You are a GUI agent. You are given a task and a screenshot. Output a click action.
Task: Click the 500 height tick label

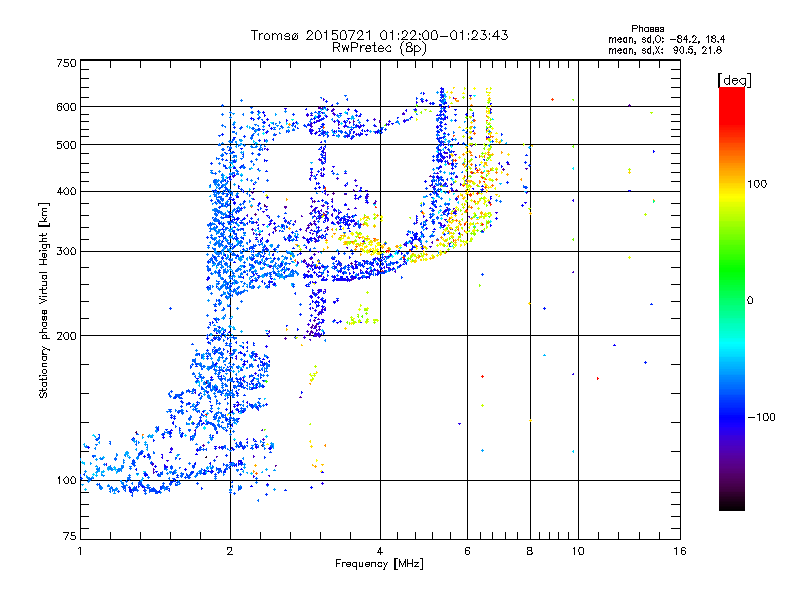point(66,145)
